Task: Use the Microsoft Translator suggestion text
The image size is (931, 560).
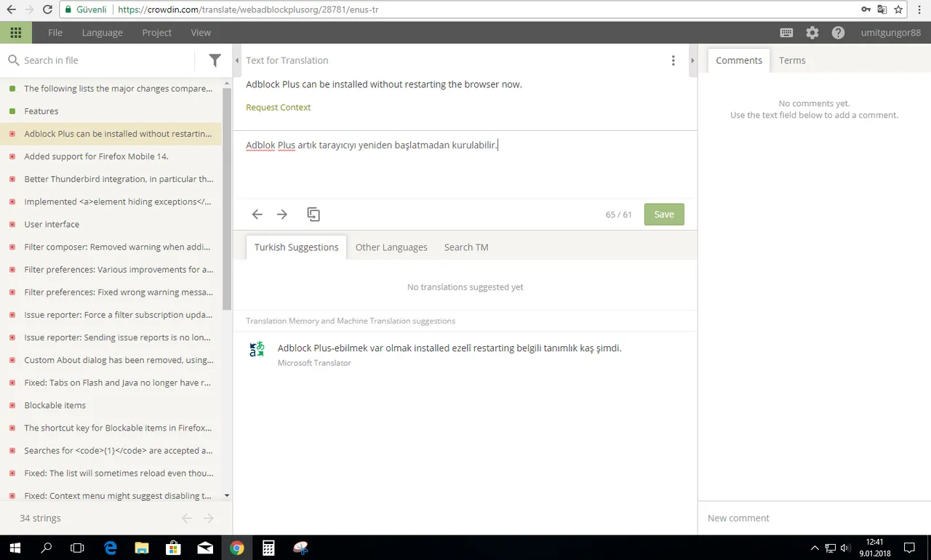Action: 449,348
